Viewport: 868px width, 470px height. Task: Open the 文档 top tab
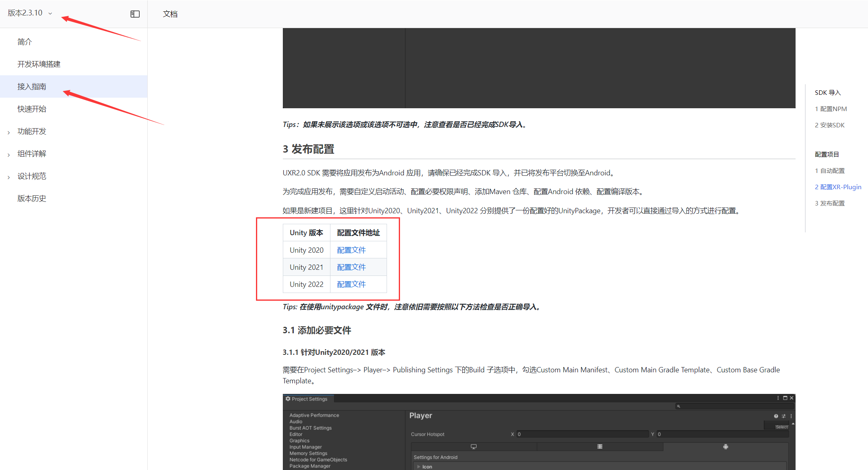170,14
